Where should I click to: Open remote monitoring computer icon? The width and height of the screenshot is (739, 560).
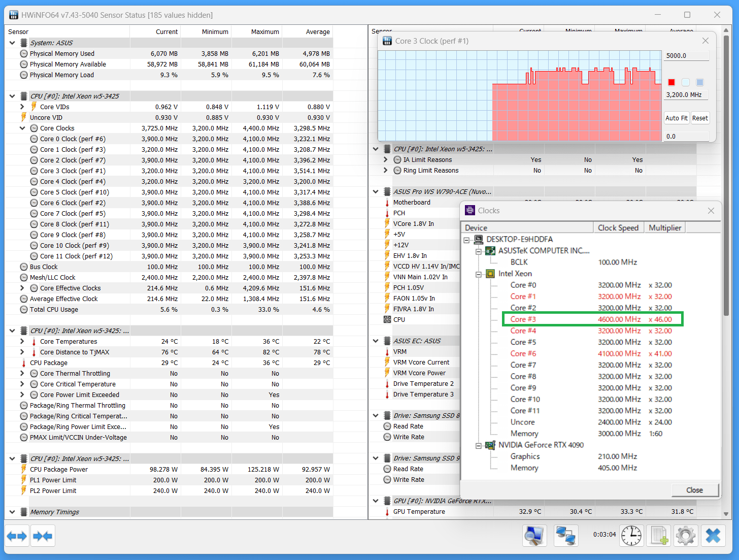click(534, 536)
